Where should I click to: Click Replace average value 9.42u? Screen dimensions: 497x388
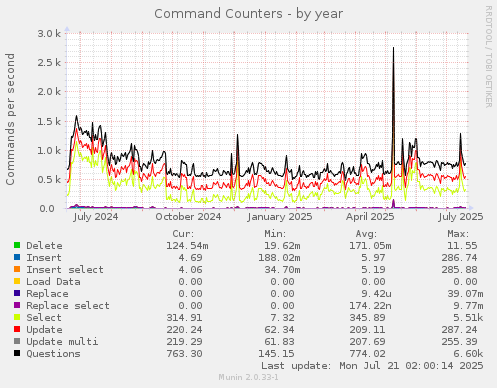pyautogui.click(x=376, y=294)
